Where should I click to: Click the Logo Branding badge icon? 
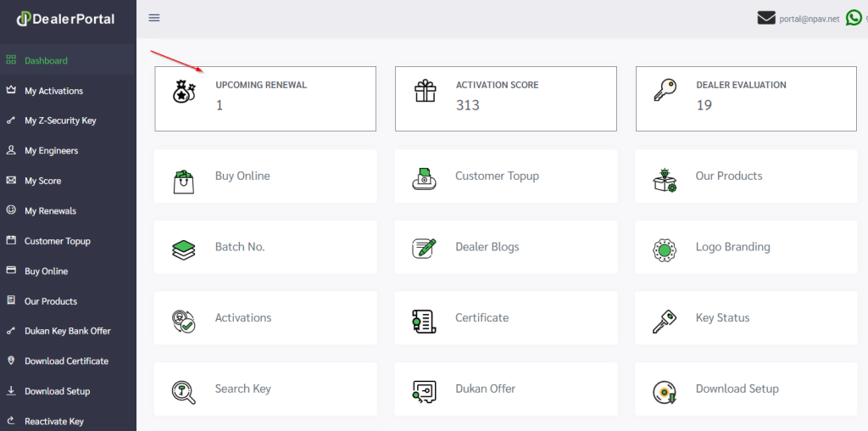(x=665, y=249)
